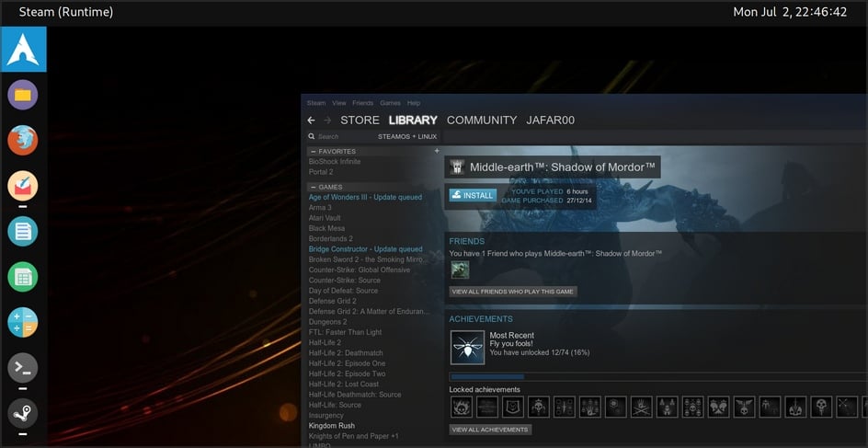The image size is (868, 448).
Task: Switch to the LIBRARY tab
Action: point(413,121)
